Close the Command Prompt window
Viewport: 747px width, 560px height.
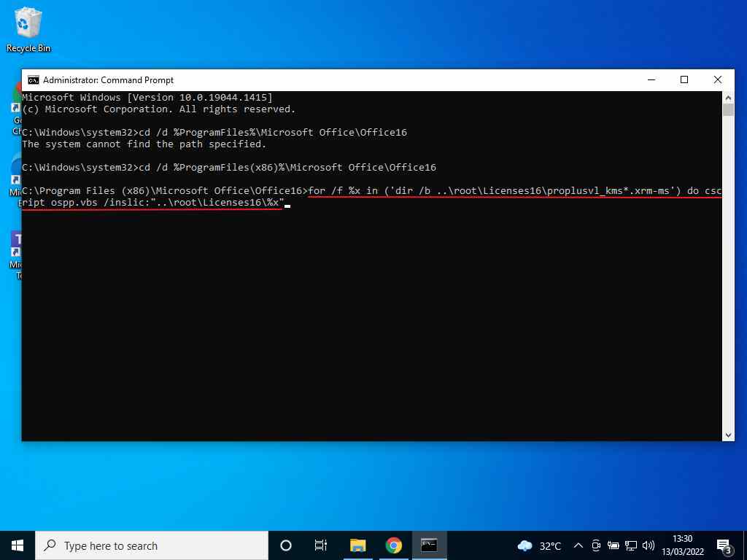(x=718, y=80)
